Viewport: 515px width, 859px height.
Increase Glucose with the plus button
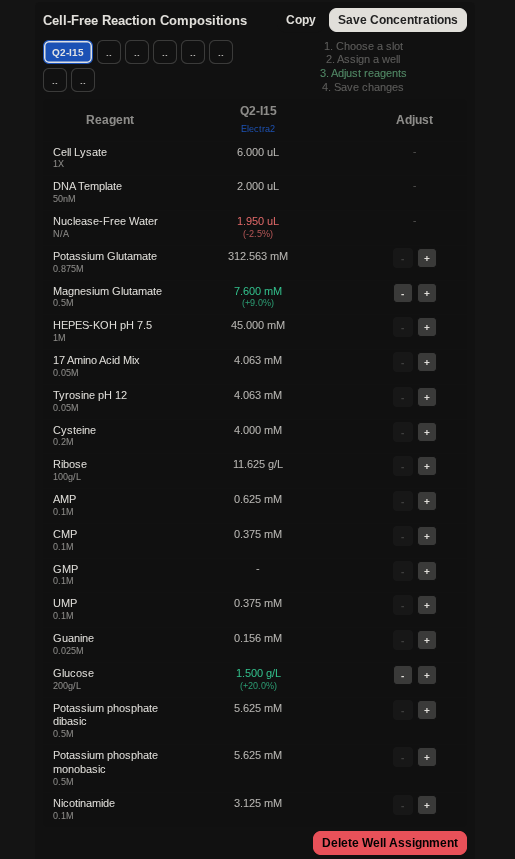pos(427,675)
